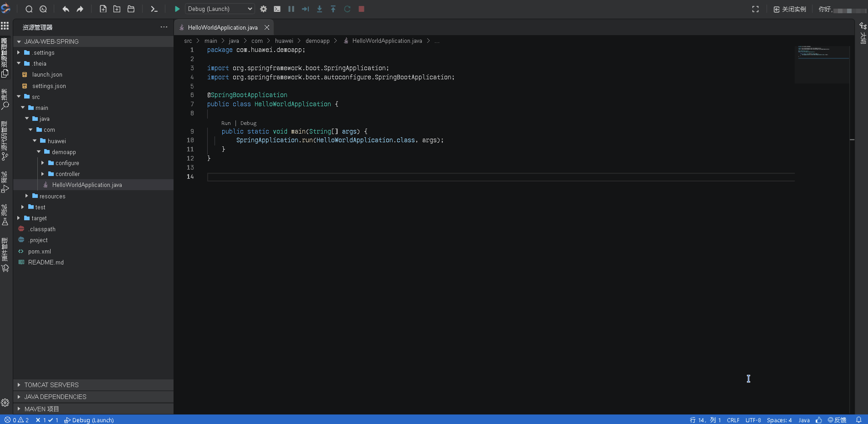868x424 pixels.
Task: Expand the TOMCAT SERVERS section
Action: tap(51, 385)
